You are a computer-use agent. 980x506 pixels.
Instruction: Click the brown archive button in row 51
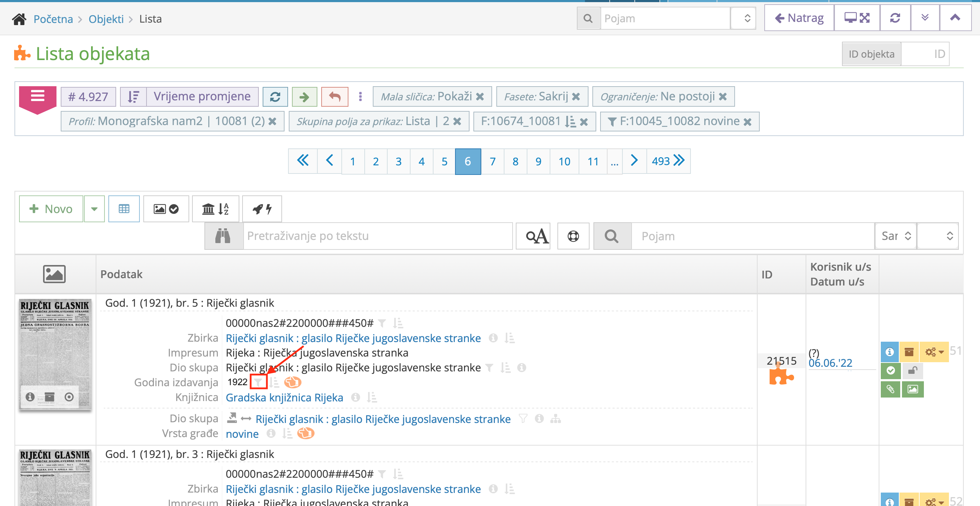(x=909, y=352)
